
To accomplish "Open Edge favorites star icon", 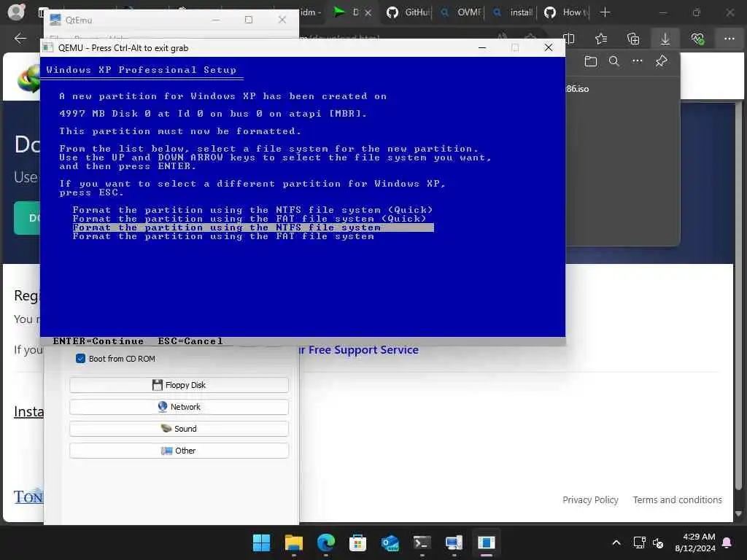I will [x=601, y=39].
